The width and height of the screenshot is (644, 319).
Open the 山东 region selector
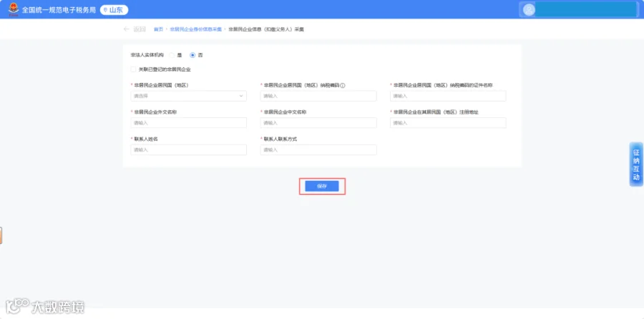(114, 10)
